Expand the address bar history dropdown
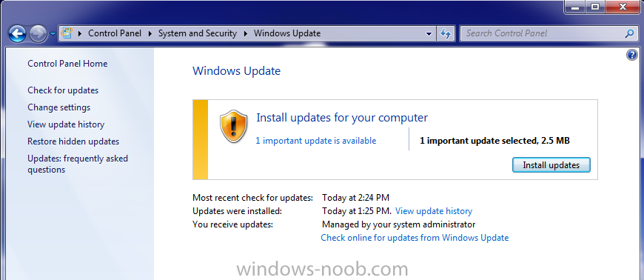Screen dimensions: 644x280 click(429, 34)
